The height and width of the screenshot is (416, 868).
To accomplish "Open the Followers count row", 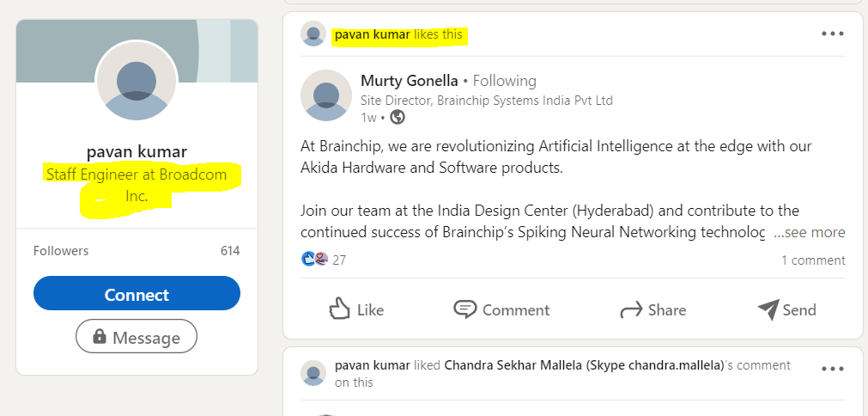I will pyautogui.click(x=137, y=251).
